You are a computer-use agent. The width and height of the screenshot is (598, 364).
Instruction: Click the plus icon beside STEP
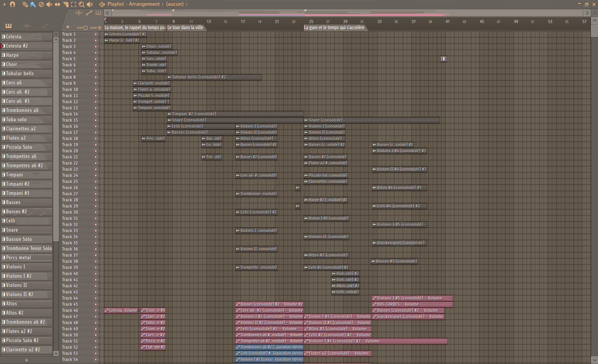[68, 27]
